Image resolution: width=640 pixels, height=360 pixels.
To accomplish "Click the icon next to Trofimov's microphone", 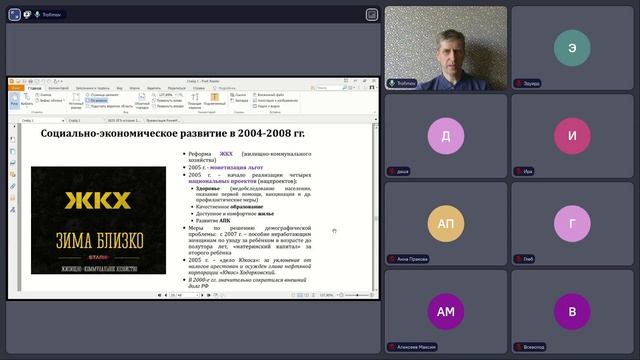I will point(27,15).
